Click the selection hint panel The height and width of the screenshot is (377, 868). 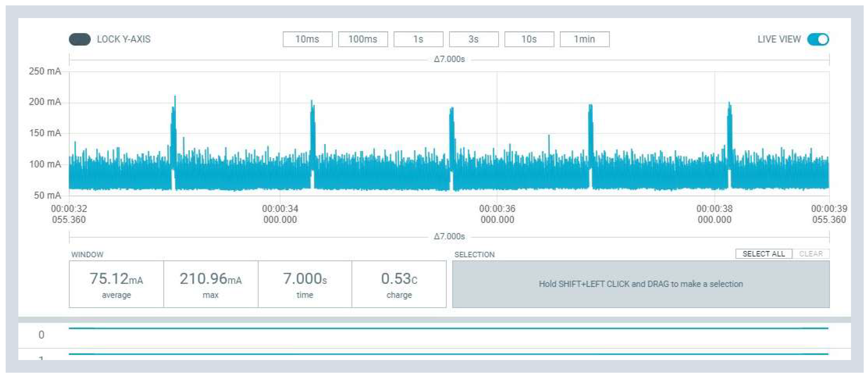(641, 284)
